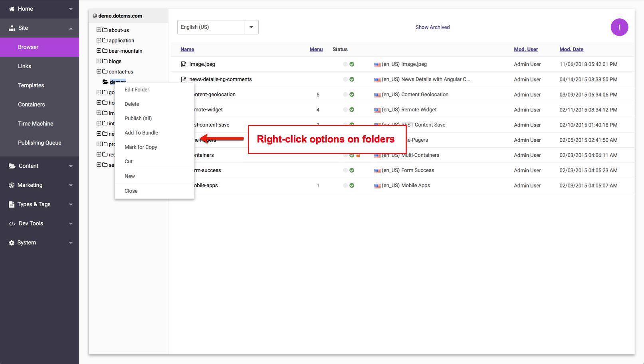Expand the about-us folder tree node
This screenshot has width=644, height=364.
tap(99, 30)
